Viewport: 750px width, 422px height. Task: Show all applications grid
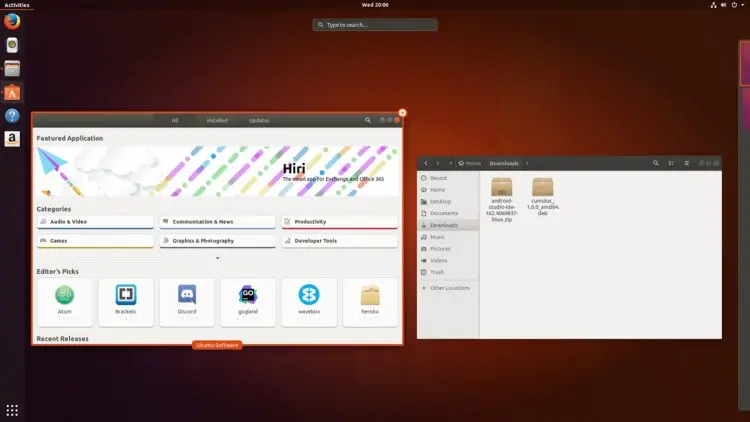(12, 410)
